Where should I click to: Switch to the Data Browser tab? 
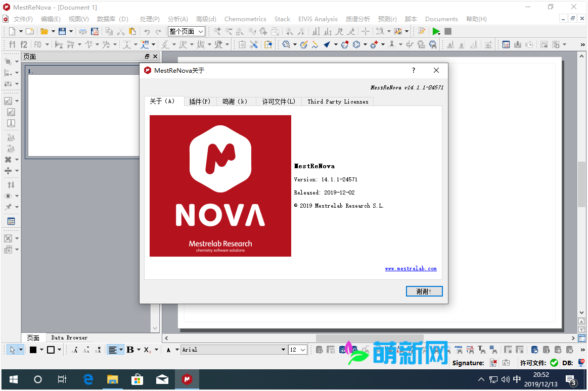[x=69, y=338]
